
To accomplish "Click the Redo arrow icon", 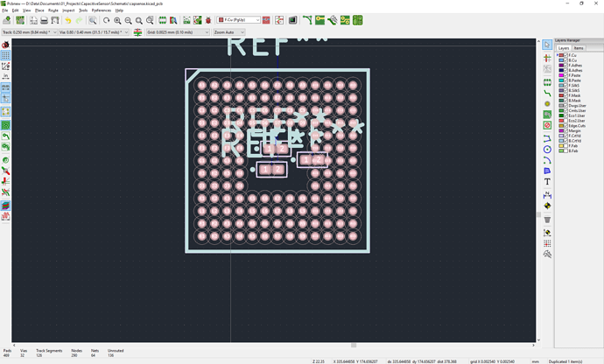I will [x=79, y=20].
